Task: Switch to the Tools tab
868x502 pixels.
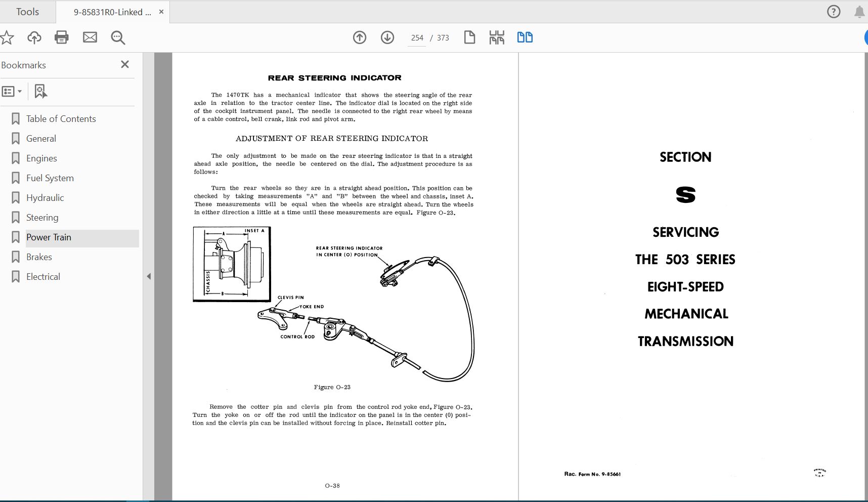Action: (28, 11)
